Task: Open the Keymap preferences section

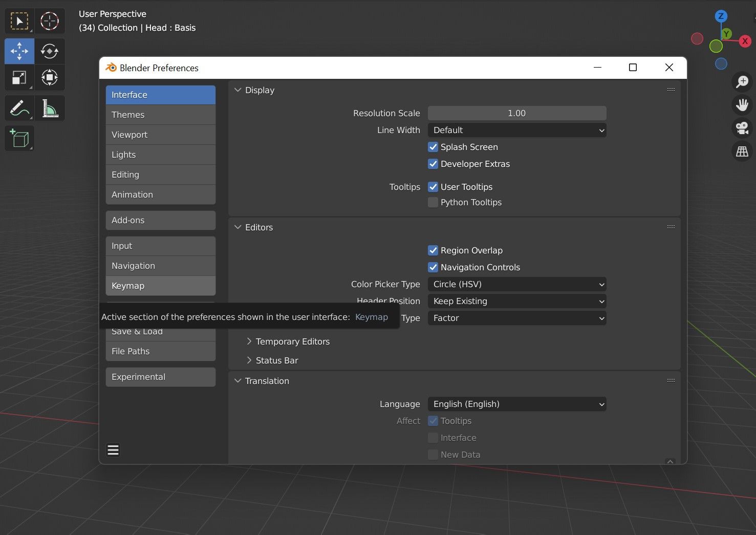Action: (160, 286)
